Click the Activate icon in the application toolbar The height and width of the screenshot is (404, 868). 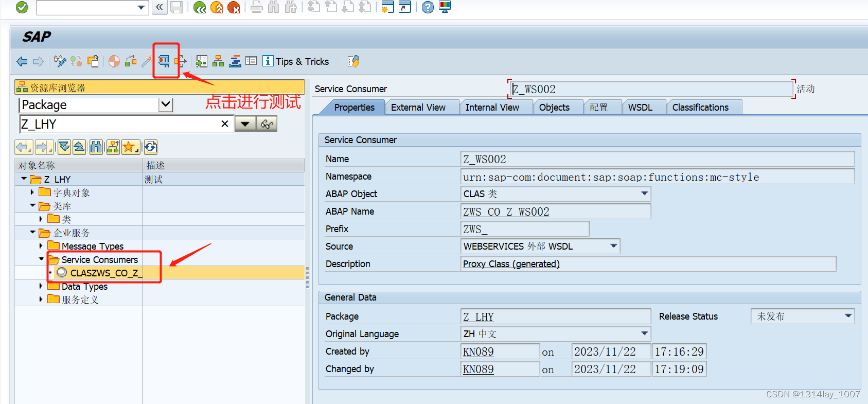coord(131,62)
